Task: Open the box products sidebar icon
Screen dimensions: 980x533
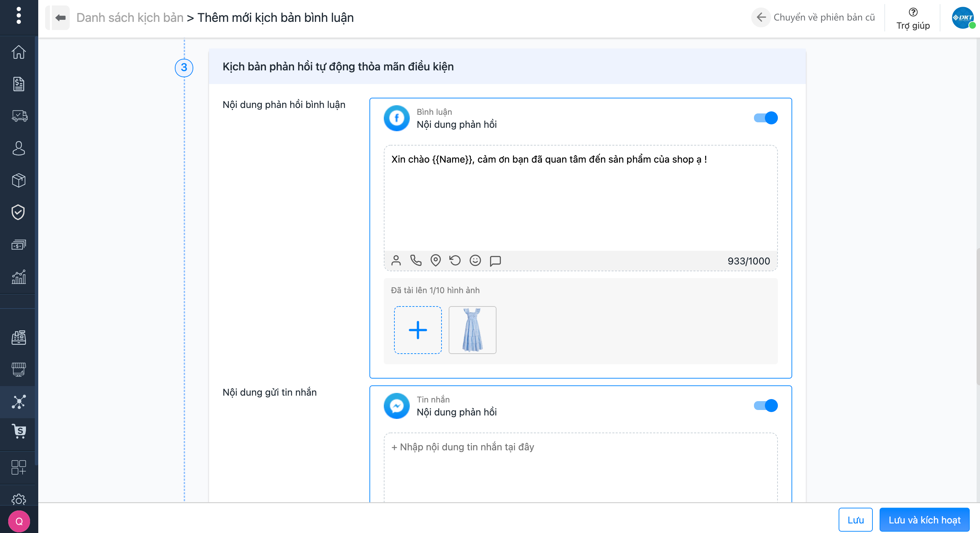Action: tap(19, 180)
